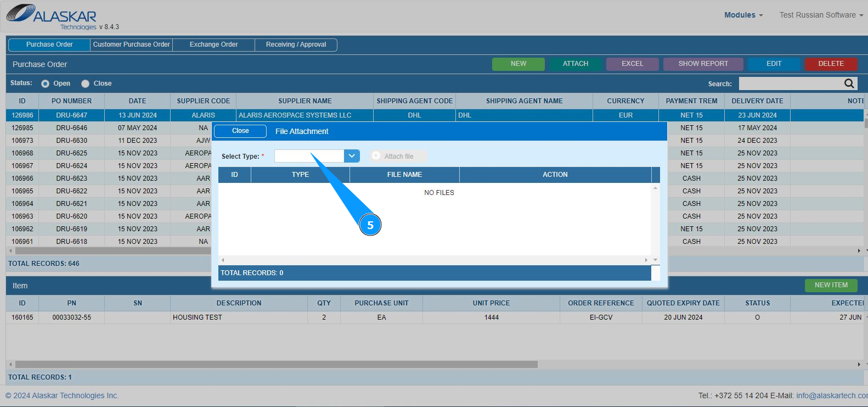Click part number 00033032-55

coord(72,317)
